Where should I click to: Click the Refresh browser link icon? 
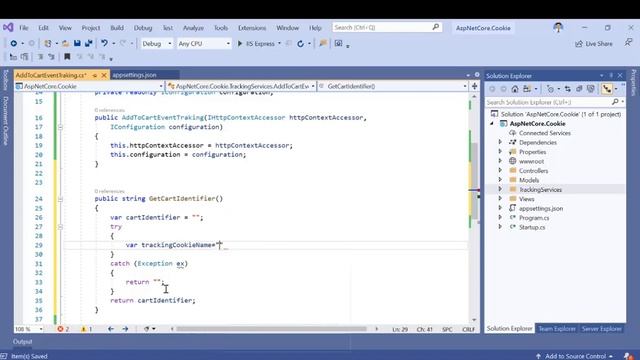click(300, 44)
